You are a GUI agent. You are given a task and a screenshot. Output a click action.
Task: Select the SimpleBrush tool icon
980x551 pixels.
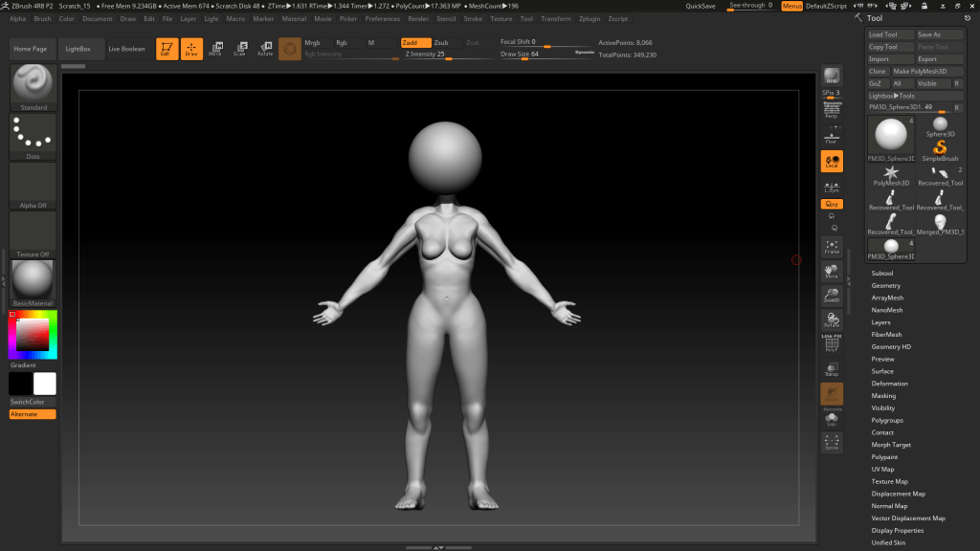940,146
